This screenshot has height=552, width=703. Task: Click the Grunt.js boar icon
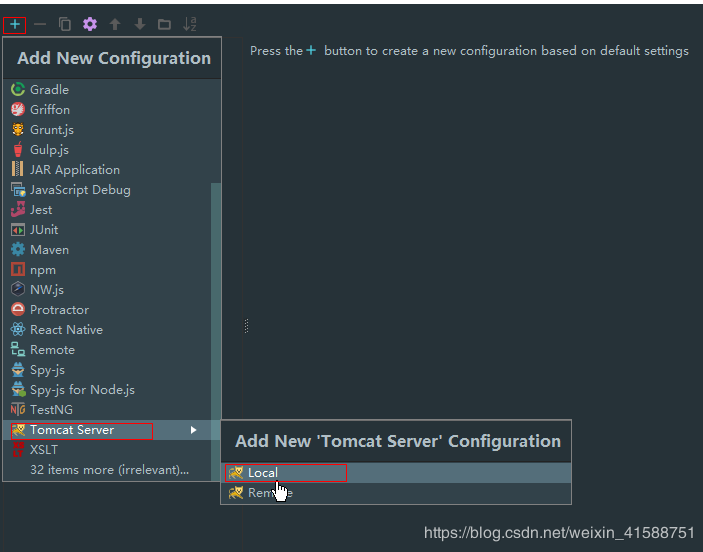click(x=18, y=130)
